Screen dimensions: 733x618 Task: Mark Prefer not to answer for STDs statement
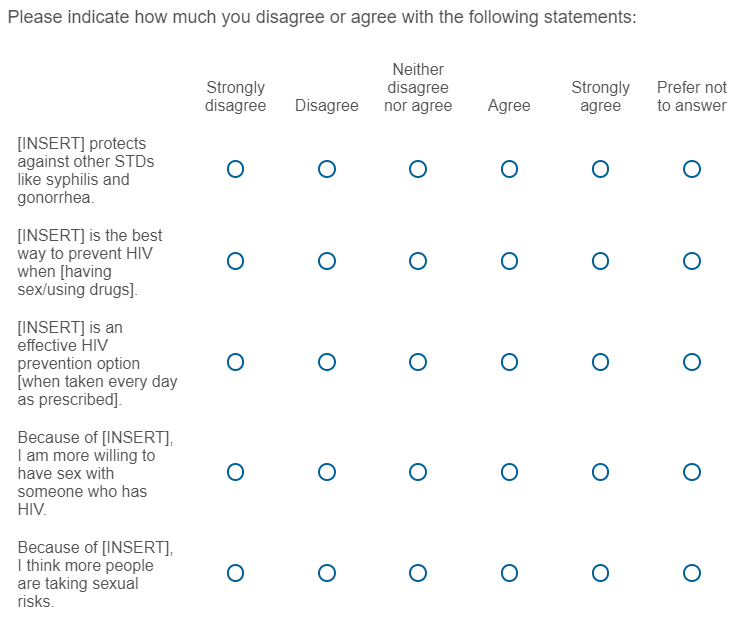691,169
